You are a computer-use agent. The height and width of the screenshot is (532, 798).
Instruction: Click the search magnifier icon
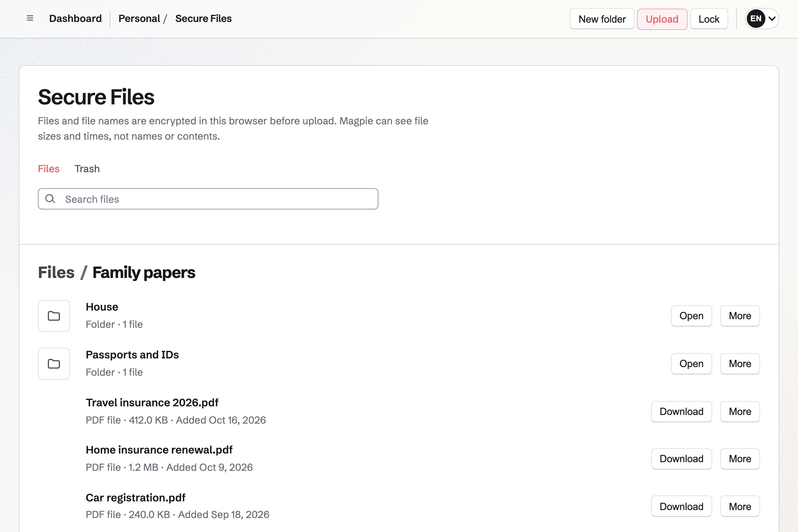click(x=50, y=199)
